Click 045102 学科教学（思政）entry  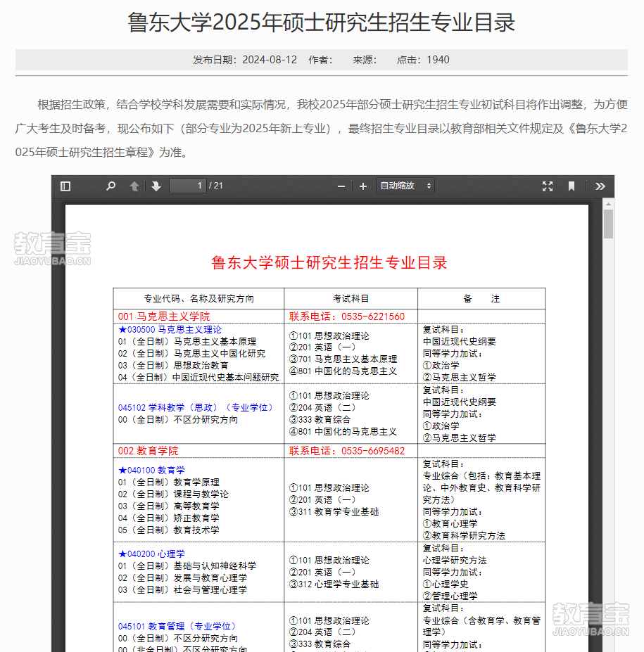(x=196, y=407)
